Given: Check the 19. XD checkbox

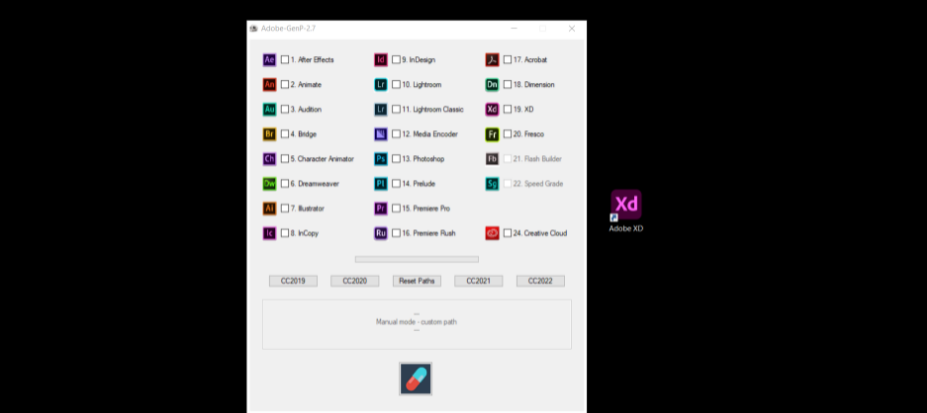Looking at the screenshot, I should [507, 109].
